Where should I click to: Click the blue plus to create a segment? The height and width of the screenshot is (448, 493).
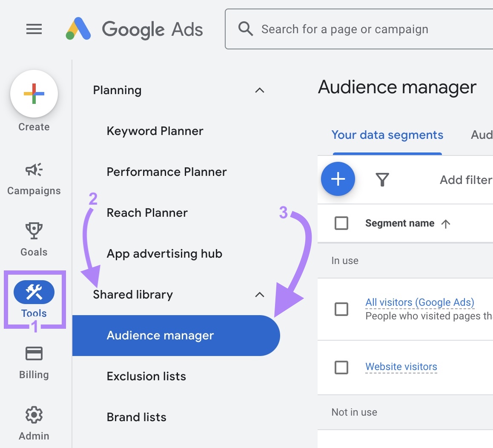click(338, 179)
